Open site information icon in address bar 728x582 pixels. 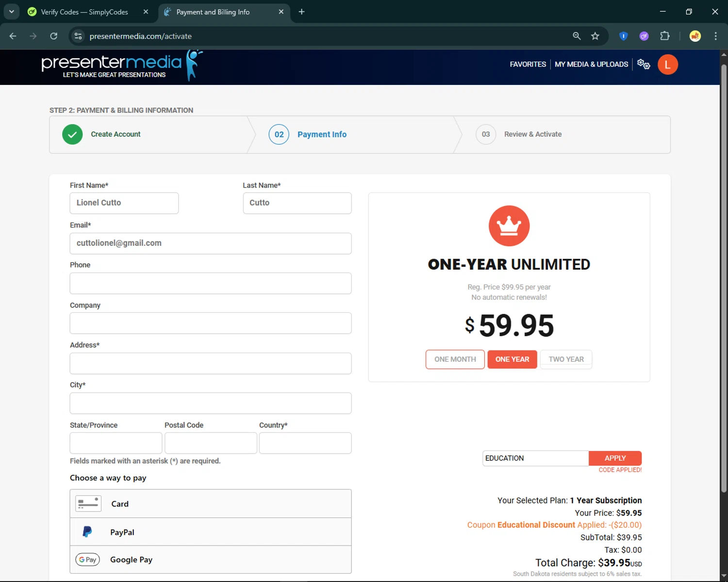[x=78, y=36]
